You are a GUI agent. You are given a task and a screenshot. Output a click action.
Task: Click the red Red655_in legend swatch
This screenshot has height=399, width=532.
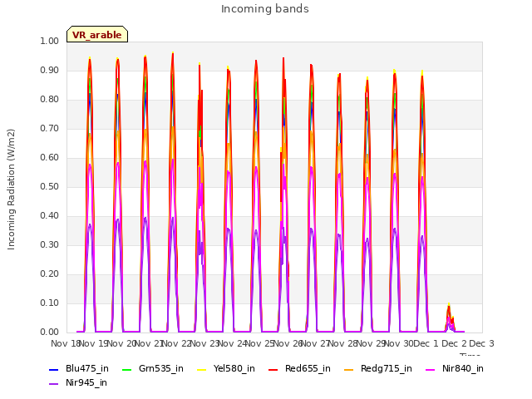(273, 369)
